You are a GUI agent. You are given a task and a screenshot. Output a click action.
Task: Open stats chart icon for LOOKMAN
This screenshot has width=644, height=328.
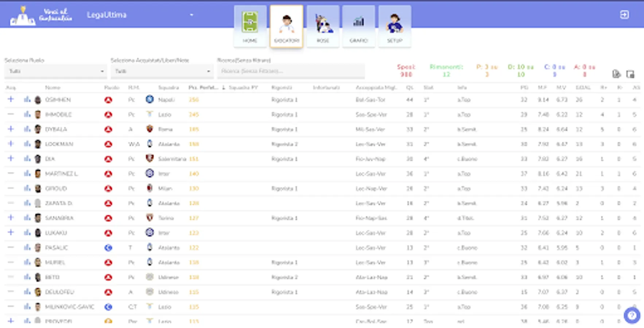(27, 144)
